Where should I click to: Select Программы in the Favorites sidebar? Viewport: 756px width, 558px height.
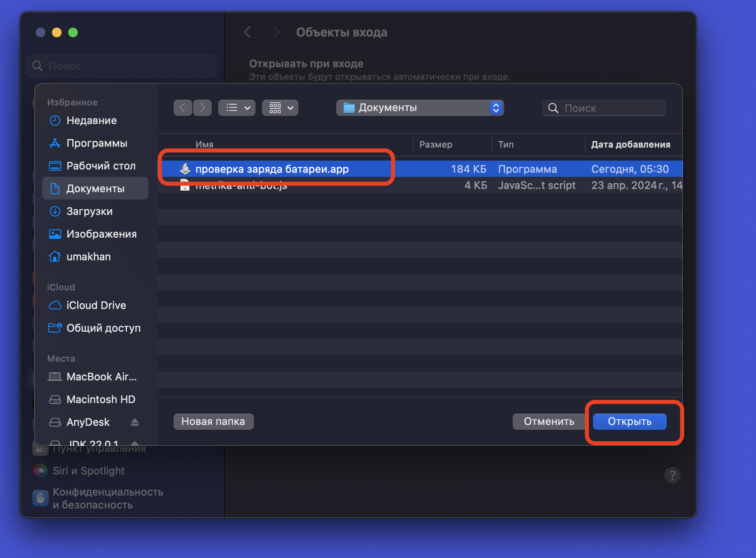pos(97,143)
